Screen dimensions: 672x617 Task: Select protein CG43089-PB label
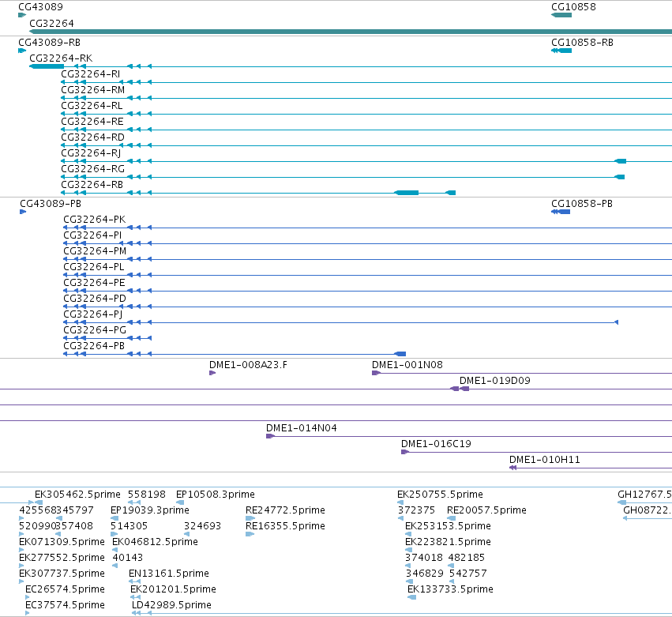click(x=50, y=204)
